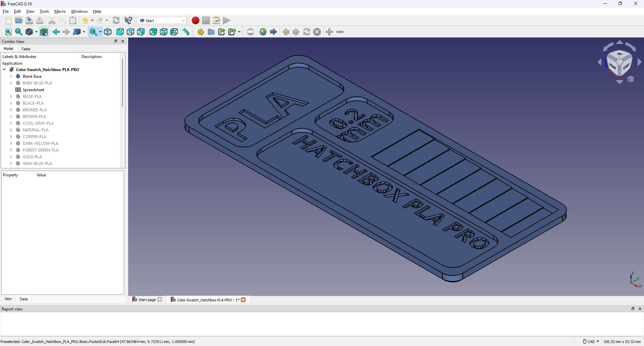Stop the current web page loading
644x346 pixels.
[x=317, y=32]
